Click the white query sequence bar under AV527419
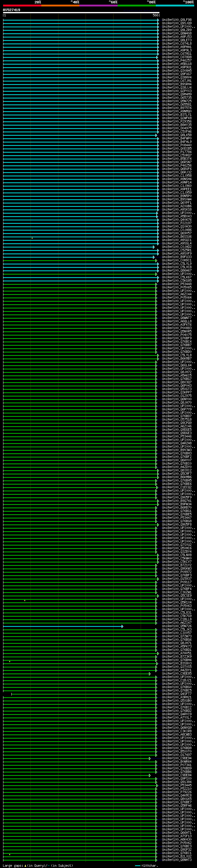This screenshot has height=868, width=197. pos(81,12)
